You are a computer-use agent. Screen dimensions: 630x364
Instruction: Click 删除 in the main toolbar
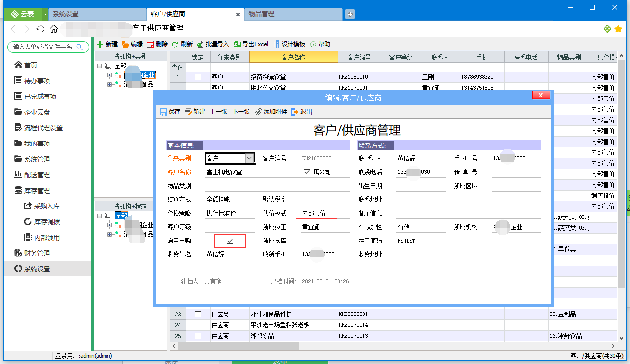(157, 44)
